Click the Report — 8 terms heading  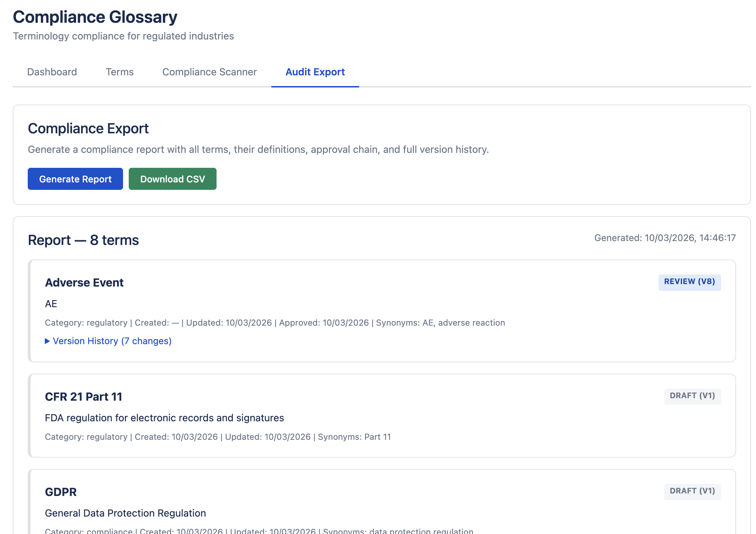[x=83, y=240]
